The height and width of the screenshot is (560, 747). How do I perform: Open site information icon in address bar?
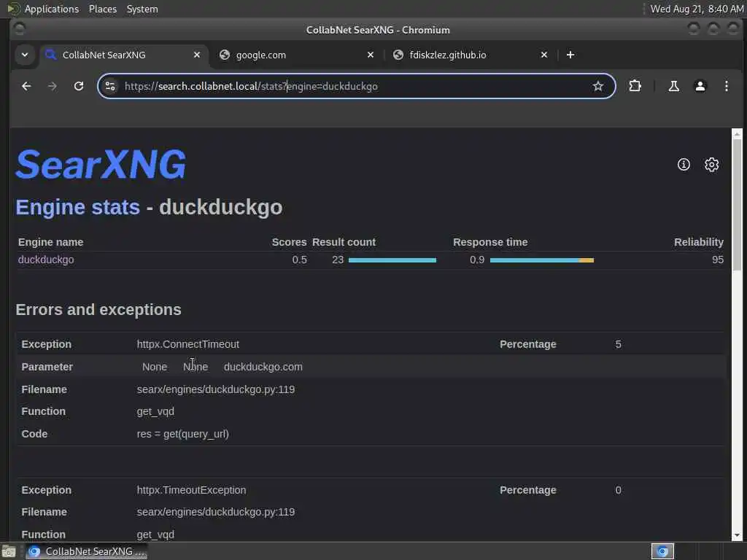(110, 86)
